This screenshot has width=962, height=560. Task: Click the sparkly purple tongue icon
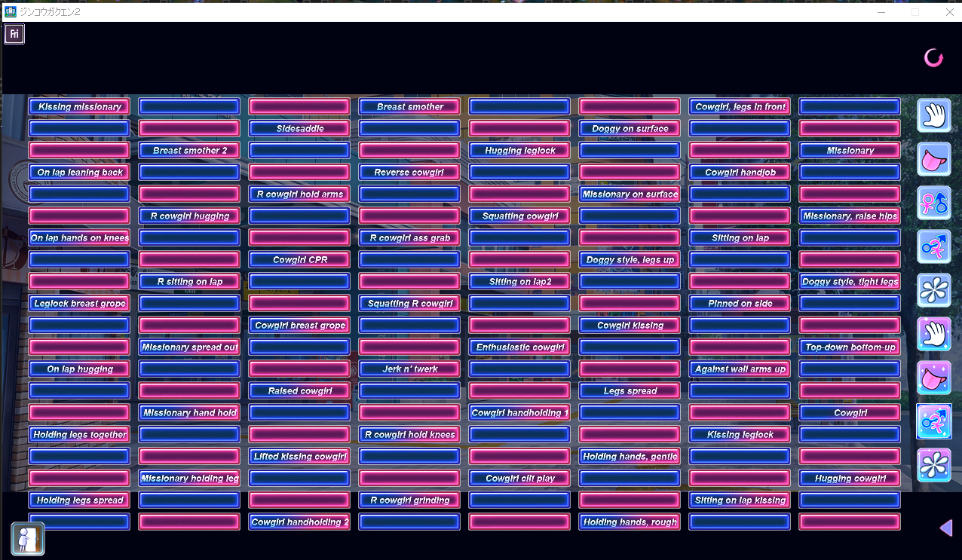[933, 378]
